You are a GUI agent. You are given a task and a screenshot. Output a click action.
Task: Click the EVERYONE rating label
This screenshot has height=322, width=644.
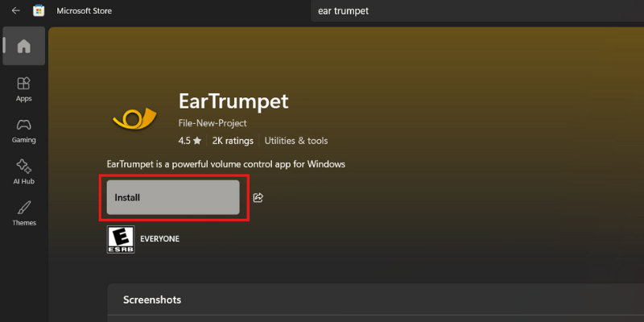pos(159,239)
